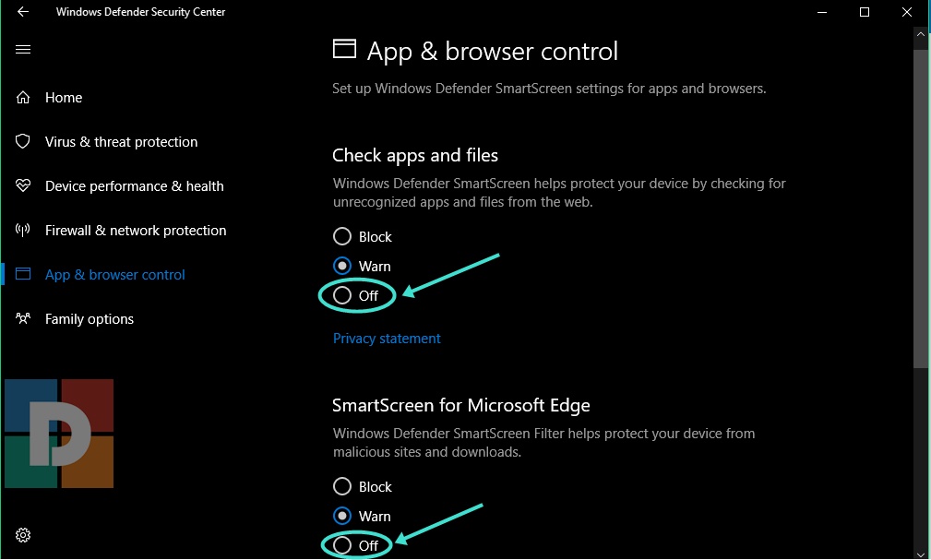Screen dimensions: 931x560
Task: Click the Device performance heart icon
Action: click(x=24, y=186)
